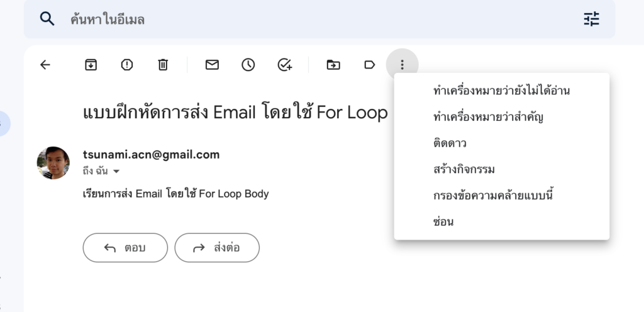Choose สร้างกิจกรรม from the menu

(x=501, y=169)
